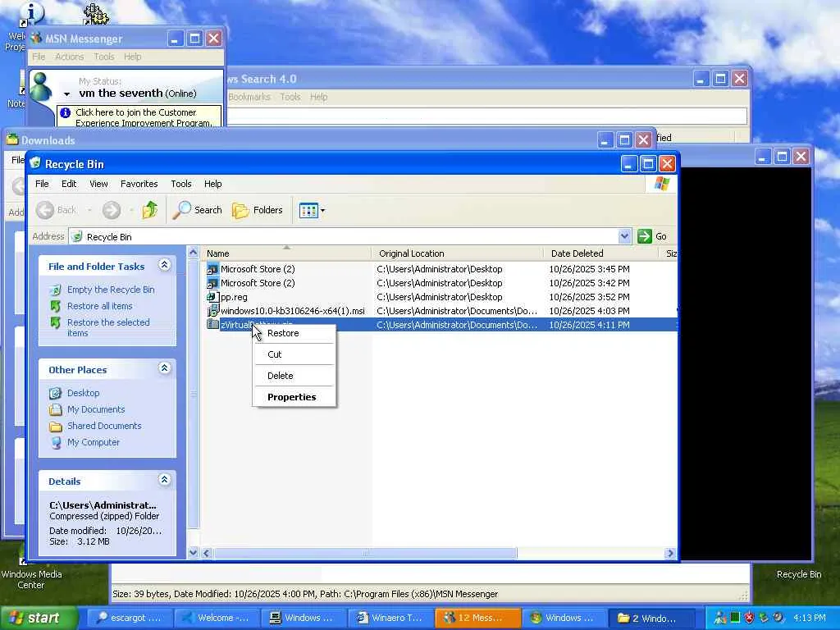The height and width of the screenshot is (630, 840).
Task: Open Desktop from Other Places
Action: tap(83, 393)
